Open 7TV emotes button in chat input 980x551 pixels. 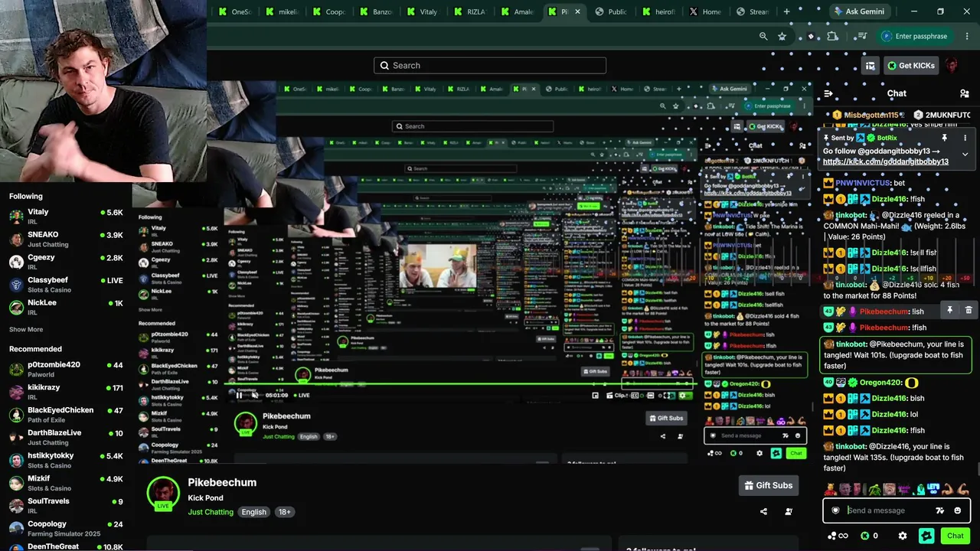click(940, 510)
